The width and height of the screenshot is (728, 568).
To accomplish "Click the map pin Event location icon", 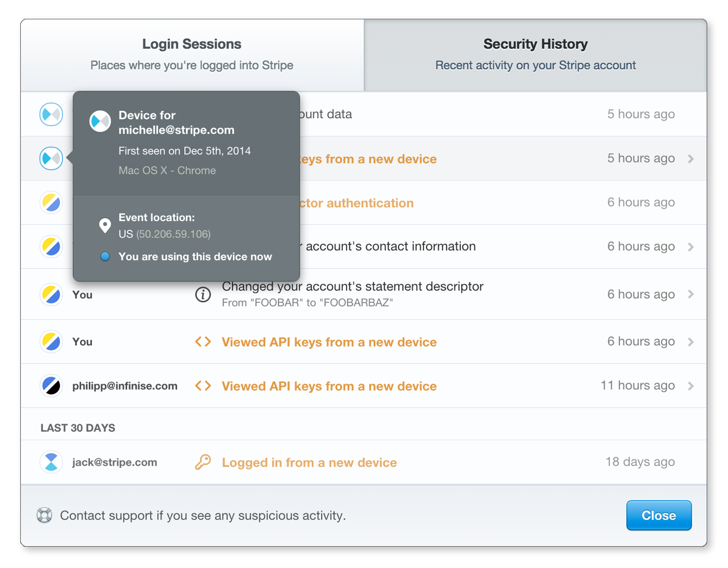I will (x=105, y=226).
